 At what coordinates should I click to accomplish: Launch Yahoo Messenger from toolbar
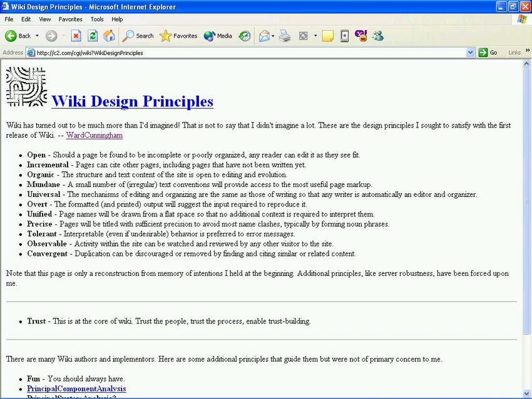tap(361, 36)
